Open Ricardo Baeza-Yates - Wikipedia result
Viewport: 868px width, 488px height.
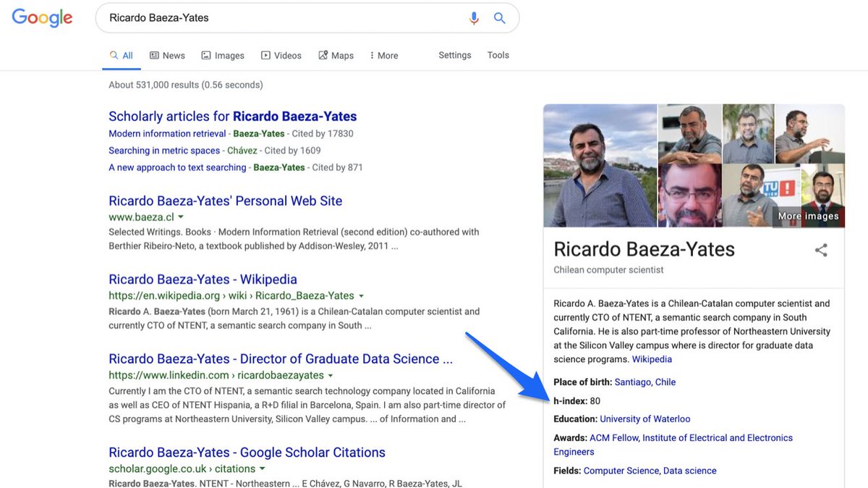[x=203, y=279]
